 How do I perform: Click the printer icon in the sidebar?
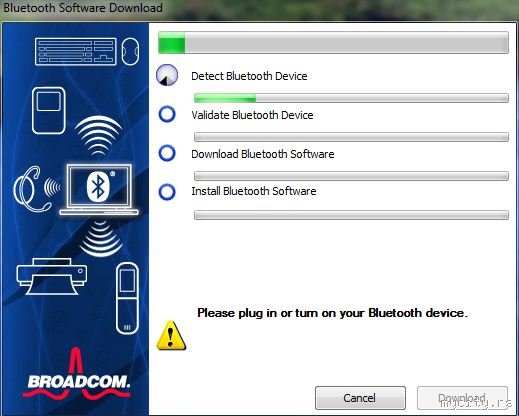52,276
